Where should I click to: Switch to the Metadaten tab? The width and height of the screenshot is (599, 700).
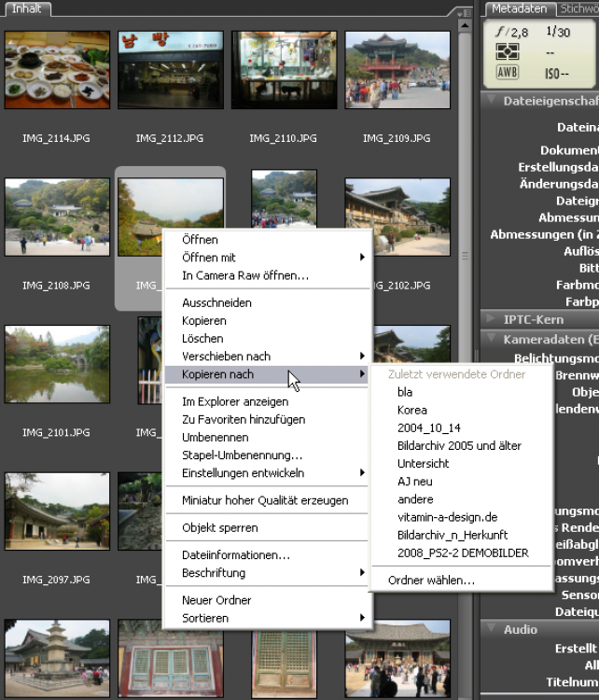[x=519, y=8]
